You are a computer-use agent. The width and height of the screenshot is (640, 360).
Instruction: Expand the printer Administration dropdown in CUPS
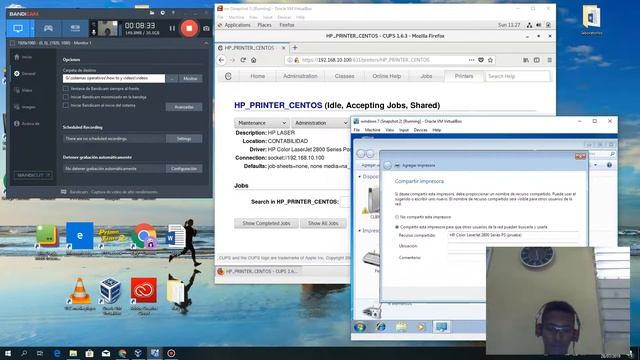(321, 123)
